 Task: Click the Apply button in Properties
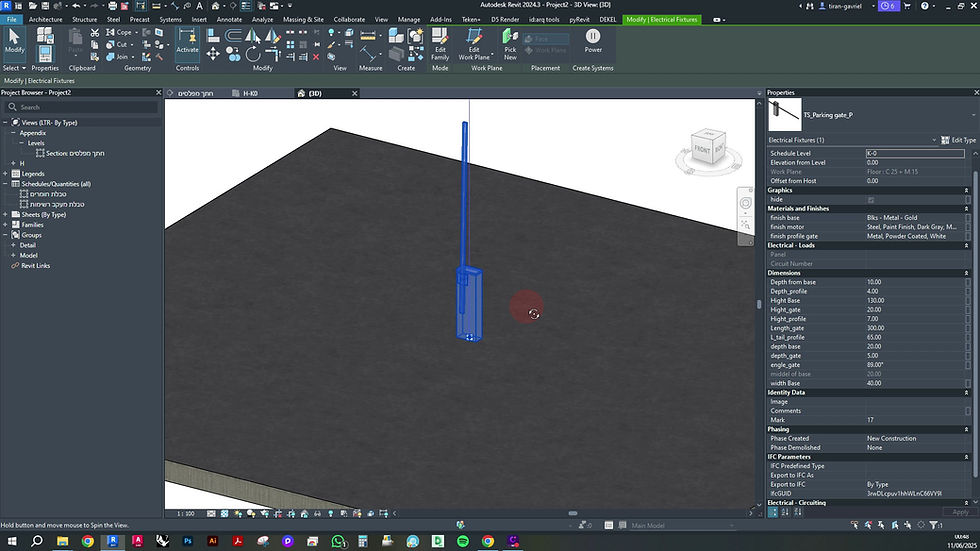click(x=959, y=511)
